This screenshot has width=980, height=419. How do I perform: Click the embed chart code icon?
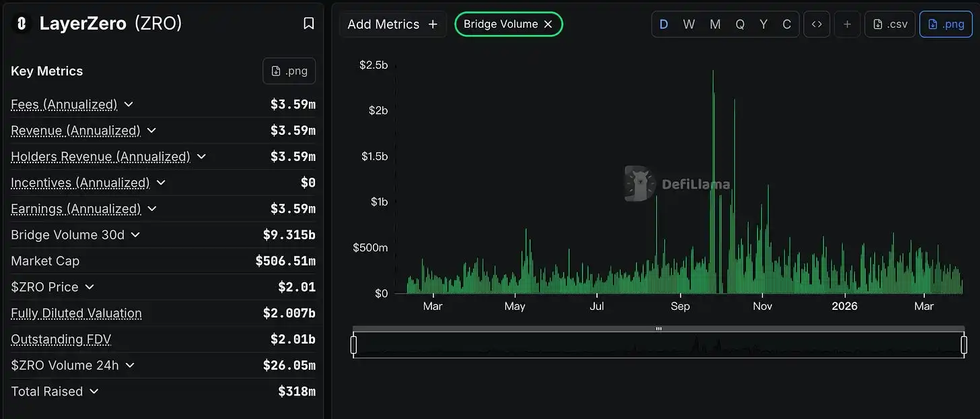pyautogui.click(x=816, y=24)
